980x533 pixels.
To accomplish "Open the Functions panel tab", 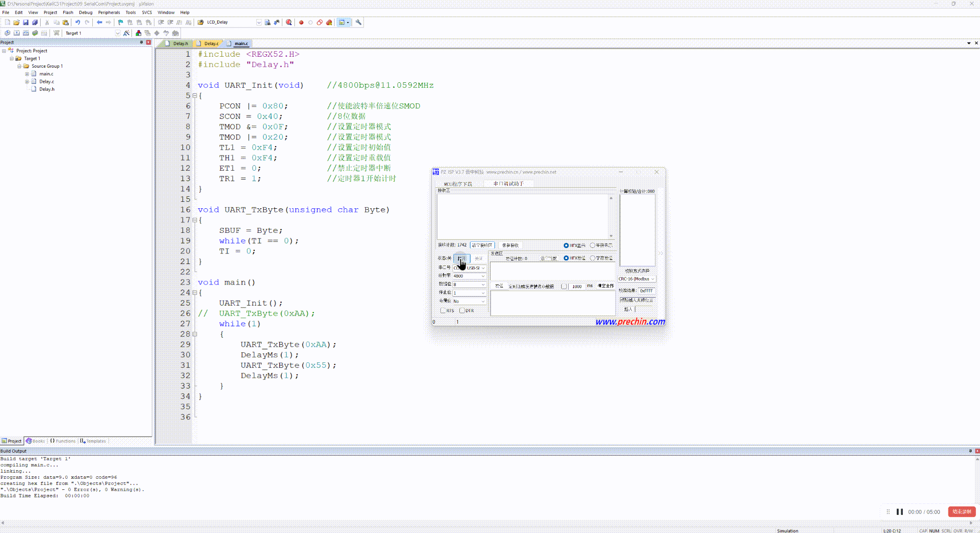I will coord(63,441).
